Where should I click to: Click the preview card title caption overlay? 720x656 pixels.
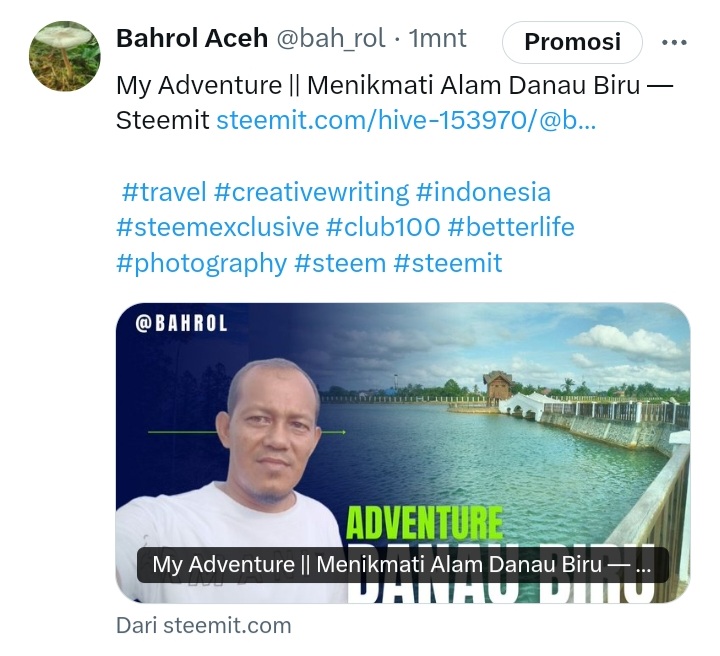[402, 565]
